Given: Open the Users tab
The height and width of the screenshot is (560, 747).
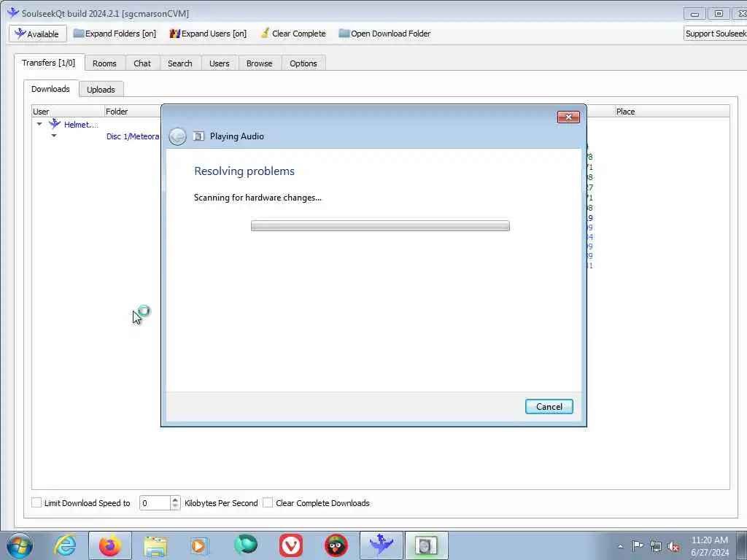Looking at the screenshot, I should pyautogui.click(x=219, y=63).
